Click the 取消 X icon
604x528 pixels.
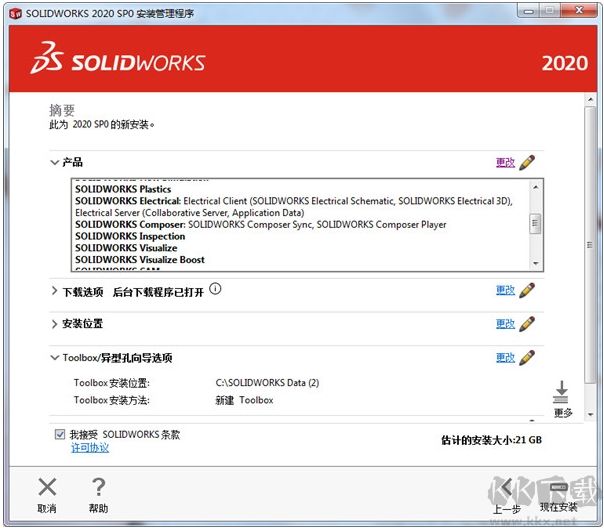tap(47, 487)
